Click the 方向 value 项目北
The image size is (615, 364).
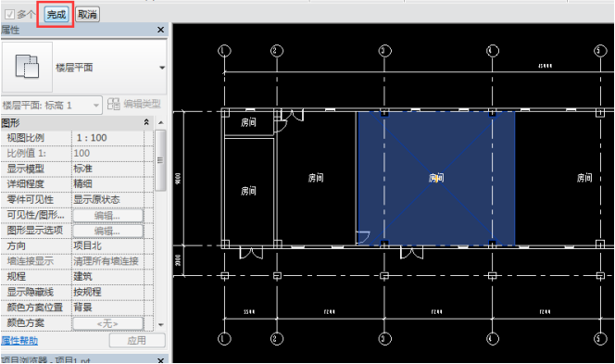click(108, 246)
